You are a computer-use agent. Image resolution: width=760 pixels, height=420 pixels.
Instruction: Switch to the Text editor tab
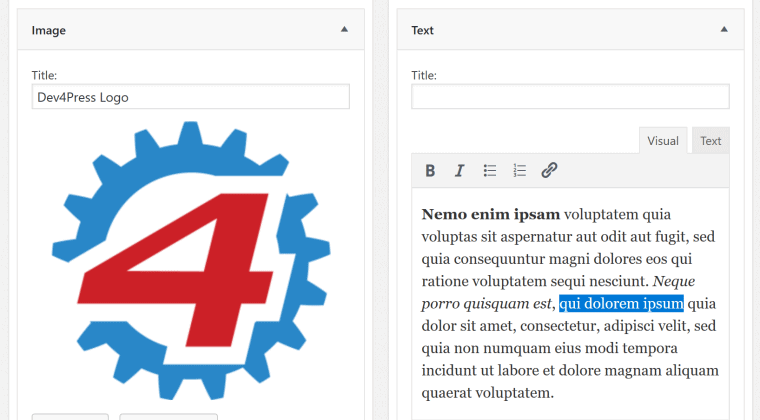point(711,141)
